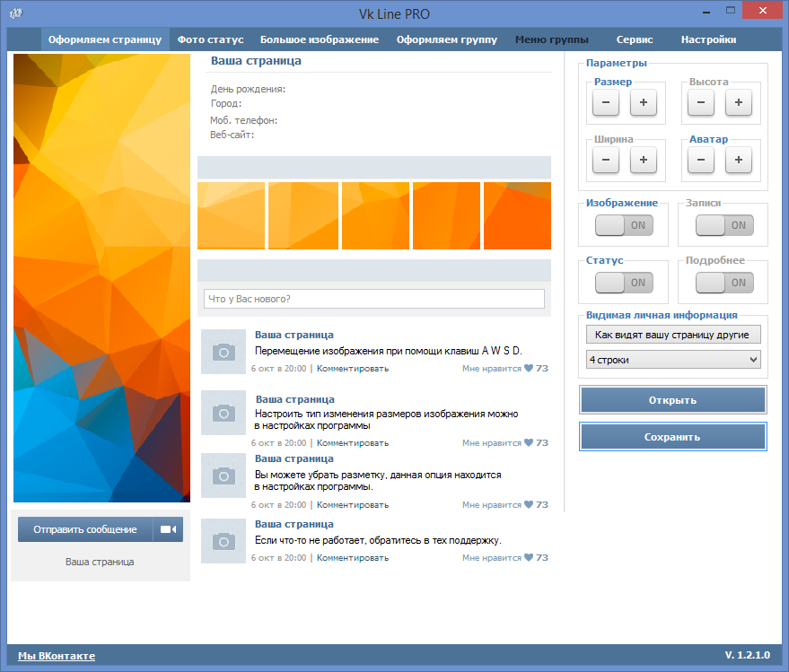Click 'День рождения:' profile line
Viewport: 789px width, 672px height.
(x=248, y=89)
